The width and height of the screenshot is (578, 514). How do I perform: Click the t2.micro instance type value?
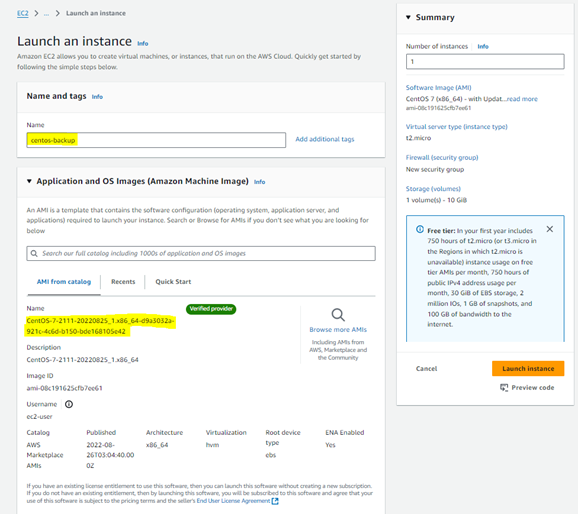[x=418, y=138]
